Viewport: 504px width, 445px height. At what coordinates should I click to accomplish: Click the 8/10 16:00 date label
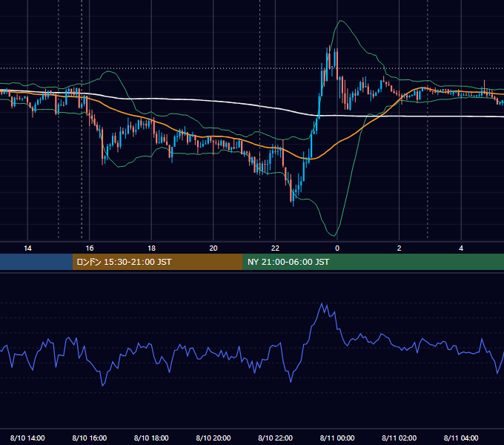(90, 438)
